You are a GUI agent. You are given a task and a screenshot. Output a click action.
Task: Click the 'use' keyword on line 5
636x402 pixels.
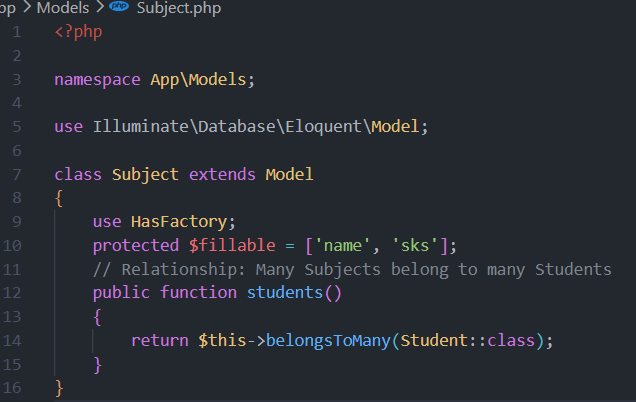click(69, 127)
